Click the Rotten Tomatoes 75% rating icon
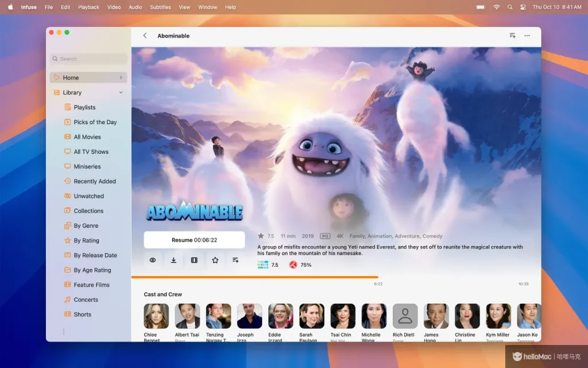This screenshot has width=588, height=368. point(293,265)
